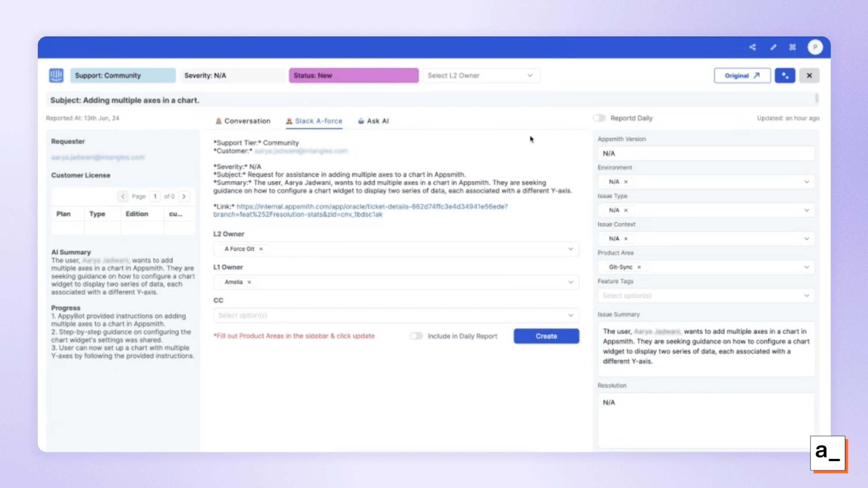
Task: Open the Ask AI tab
Action: (373, 121)
